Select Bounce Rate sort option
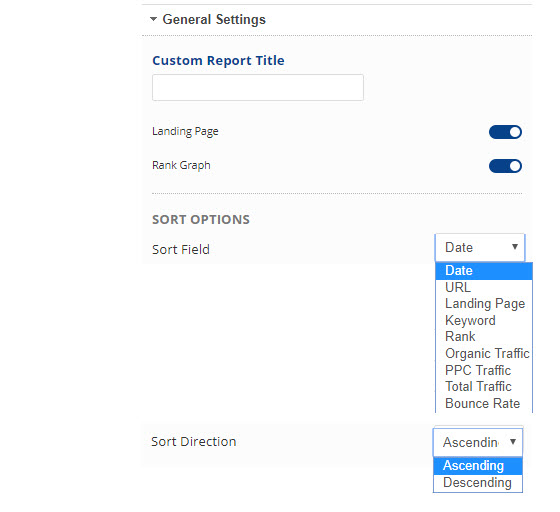 click(484, 403)
